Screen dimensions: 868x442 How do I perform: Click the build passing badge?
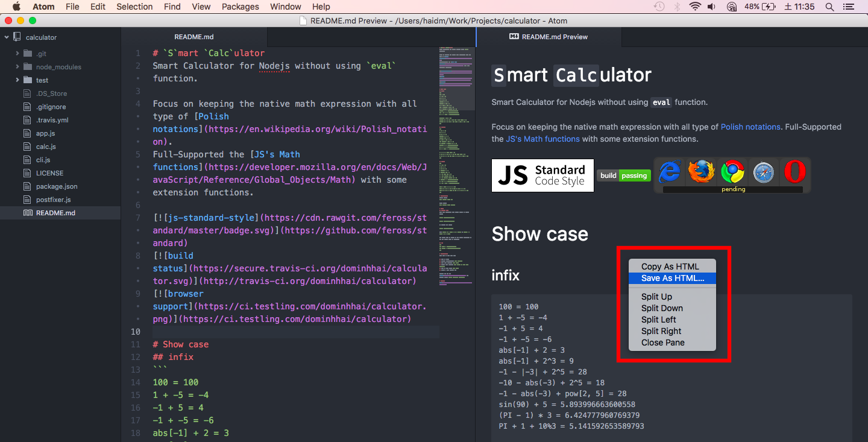623,175
